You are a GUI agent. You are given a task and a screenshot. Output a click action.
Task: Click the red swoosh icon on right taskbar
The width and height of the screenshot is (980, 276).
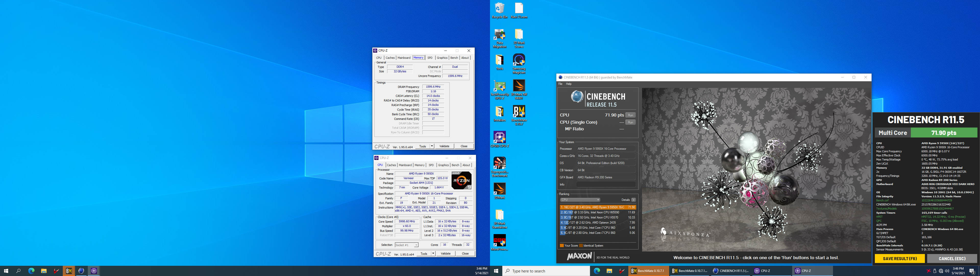coord(622,271)
